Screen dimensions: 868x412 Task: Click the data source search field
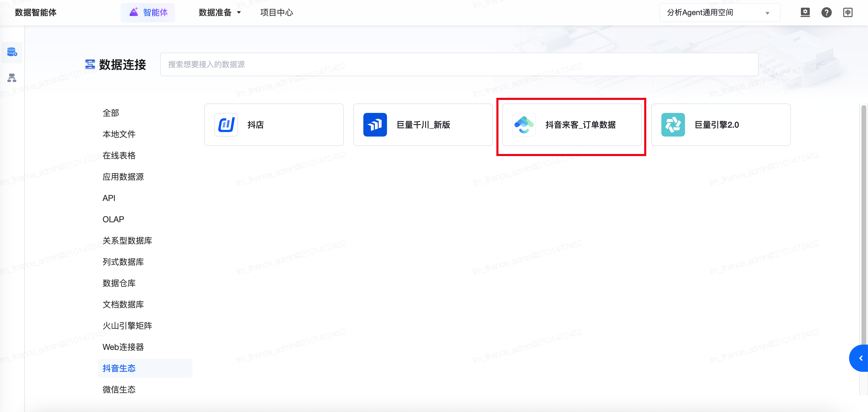pos(459,64)
